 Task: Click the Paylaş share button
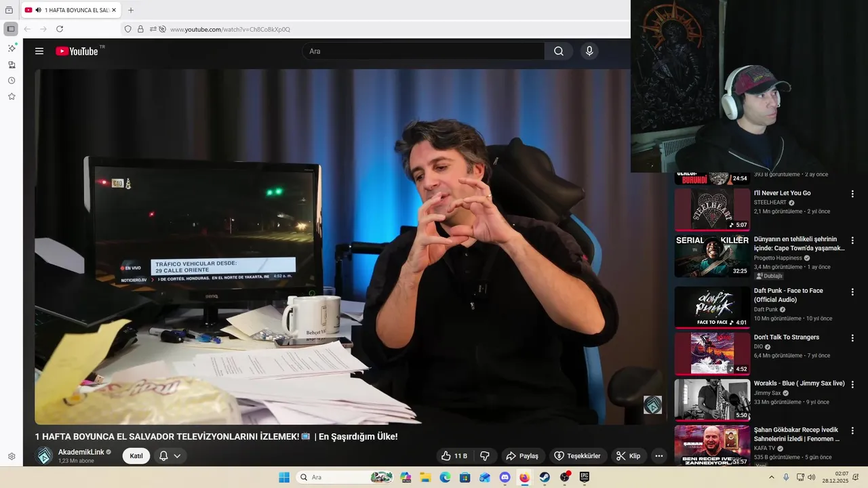pyautogui.click(x=522, y=456)
